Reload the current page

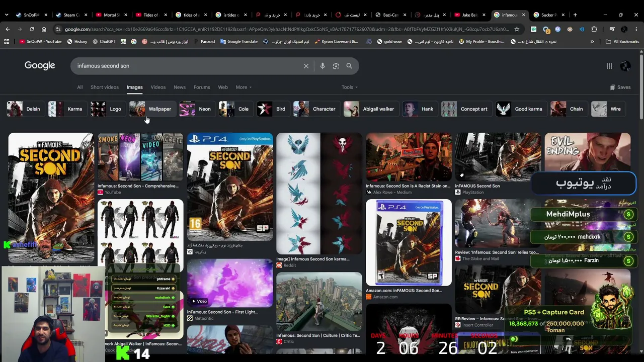[32, 29]
